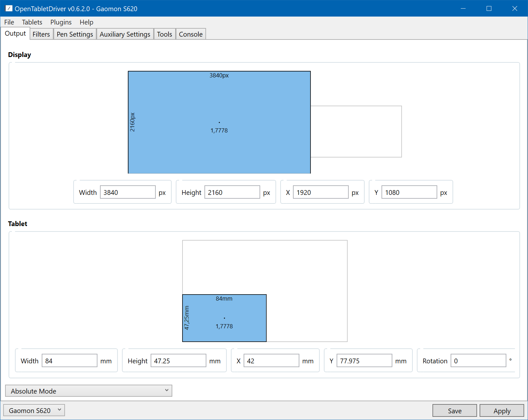Viewport: 528px width, 420px height.
Task: Click the OpenTabletDriver app icon in title bar
Action: click(x=9, y=9)
